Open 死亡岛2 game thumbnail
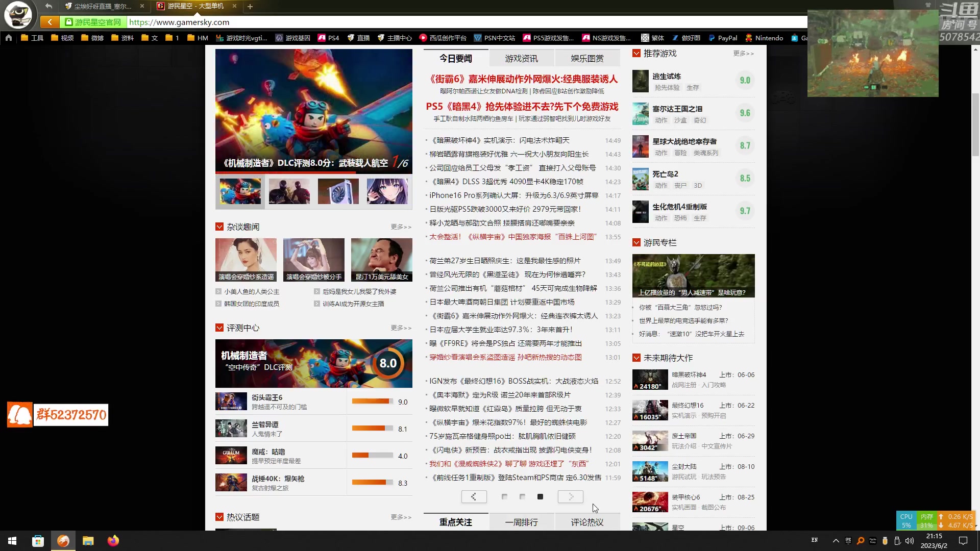 [640, 179]
